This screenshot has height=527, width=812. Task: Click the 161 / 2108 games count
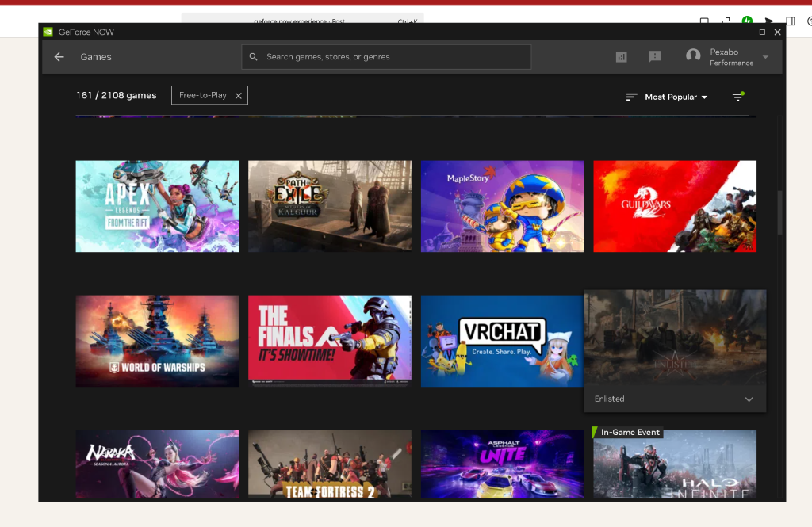[x=116, y=95]
